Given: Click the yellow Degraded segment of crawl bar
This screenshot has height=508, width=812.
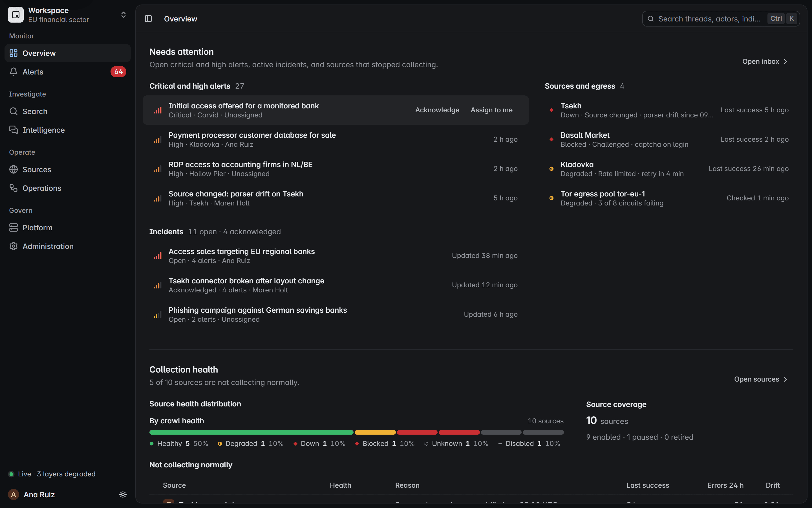Looking at the screenshot, I should pos(375,432).
